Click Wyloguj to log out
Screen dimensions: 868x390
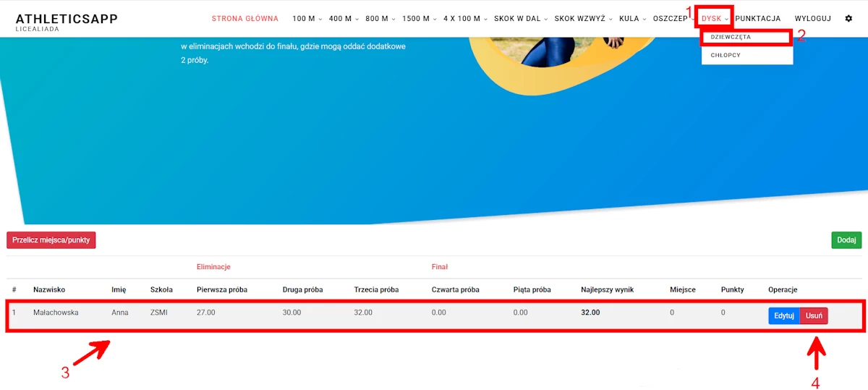point(812,19)
